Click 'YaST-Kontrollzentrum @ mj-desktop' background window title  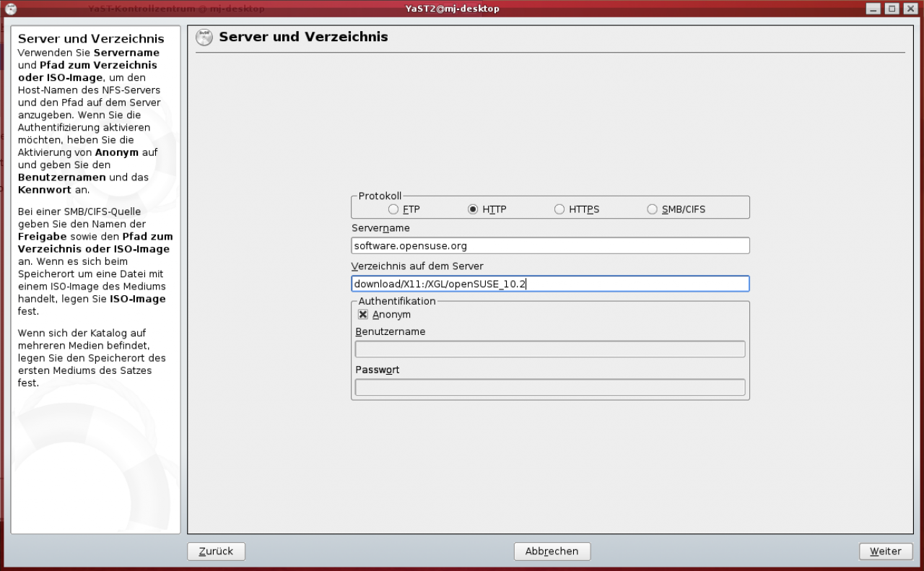[176, 9]
